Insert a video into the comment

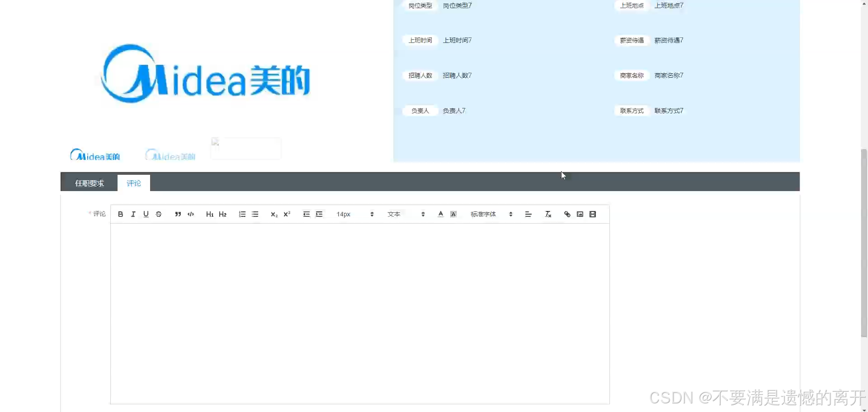point(593,214)
